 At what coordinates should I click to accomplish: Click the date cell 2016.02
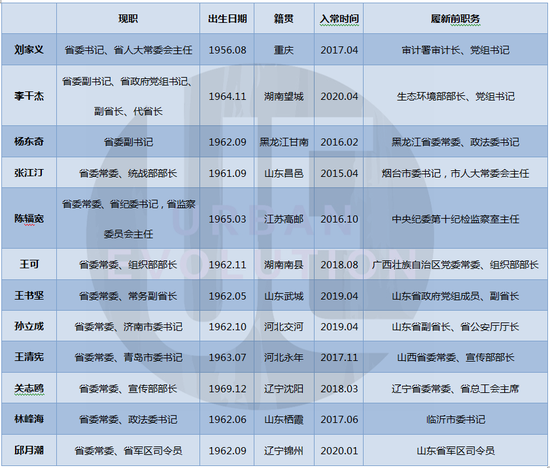[x=339, y=142]
